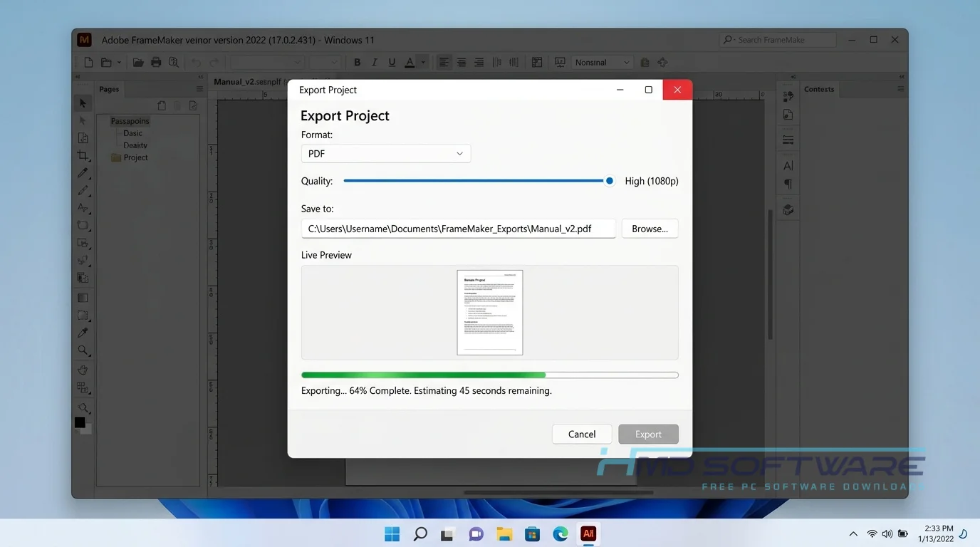Open the font color dropdown arrow

point(422,63)
